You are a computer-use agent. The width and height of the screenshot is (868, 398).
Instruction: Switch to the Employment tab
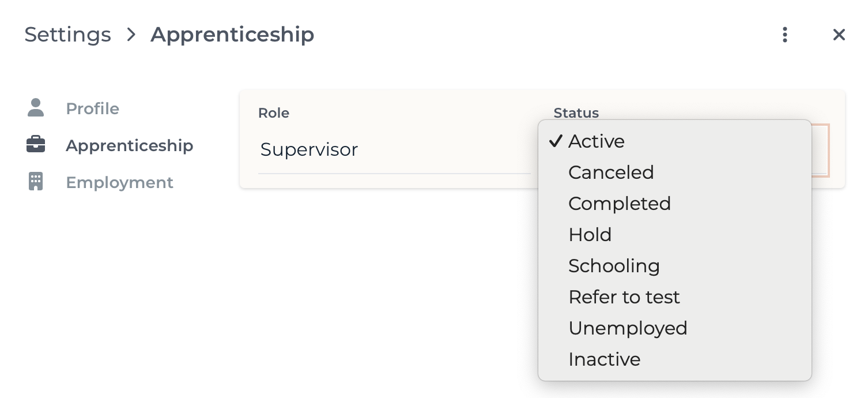pyautogui.click(x=119, y=182)
